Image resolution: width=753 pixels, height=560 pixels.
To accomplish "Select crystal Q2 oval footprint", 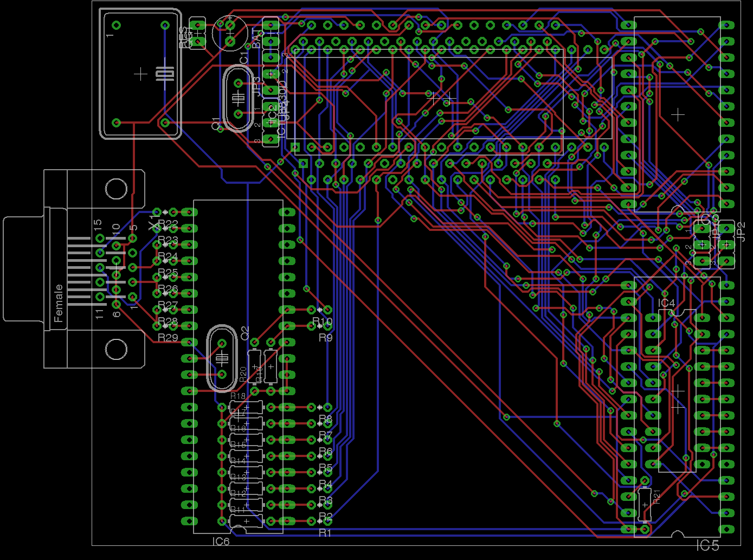I will click(x=222, y=358).
